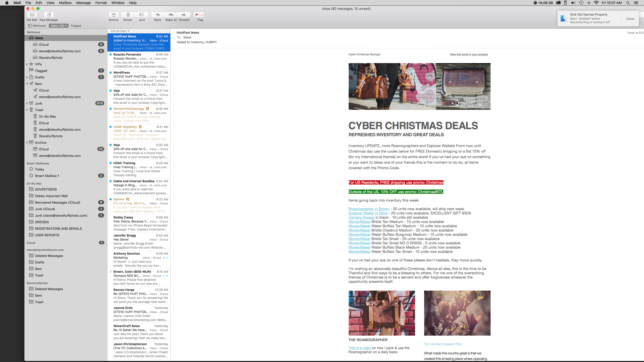The image size is (644, 362).
Task: Expand the VIPs disclosure triangle
Action: (x=27, y=64)
